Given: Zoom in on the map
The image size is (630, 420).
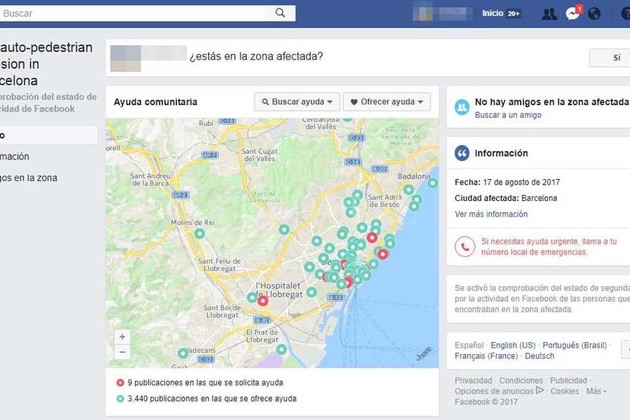Looking at the screenshot, I should (122, 337).
